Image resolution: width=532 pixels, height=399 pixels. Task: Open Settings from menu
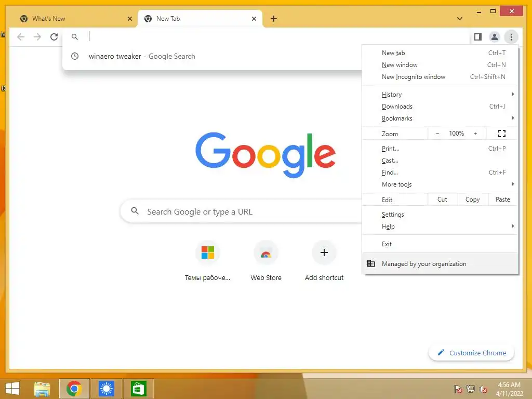click(440, 215)
